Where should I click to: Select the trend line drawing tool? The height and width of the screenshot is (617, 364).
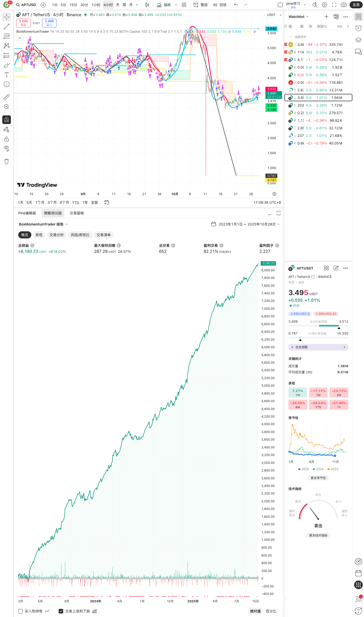(x=7, y=27)
